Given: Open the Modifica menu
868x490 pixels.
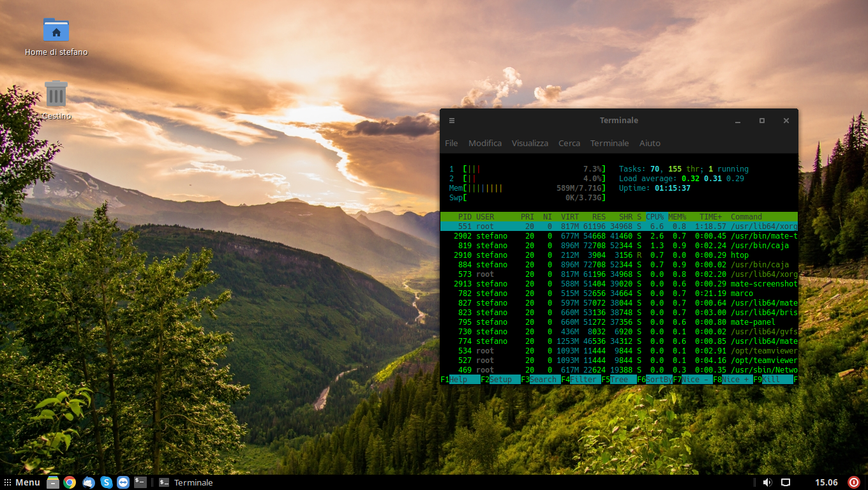Looking at the screenshot, I should tap(485, 143).
